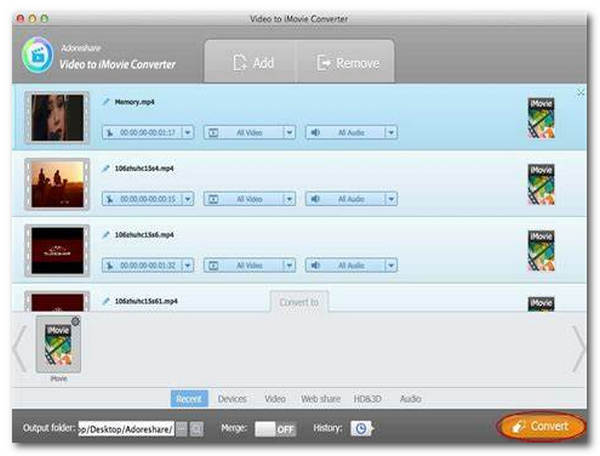Click the speaker audio icon for 106zhuhc15s6.mp4
The image size is (600, 456).
click(315, 265)
